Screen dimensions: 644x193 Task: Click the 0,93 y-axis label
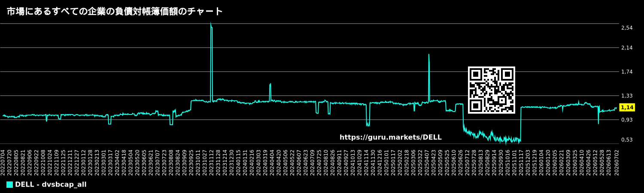pos(627,120)
